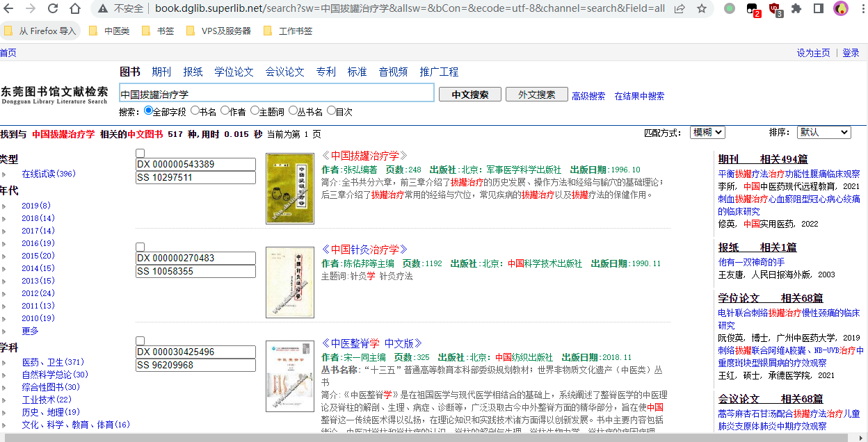Click the browser profile avatar icon
Viewport: 868px width, 442px height.
pos(841,9)
